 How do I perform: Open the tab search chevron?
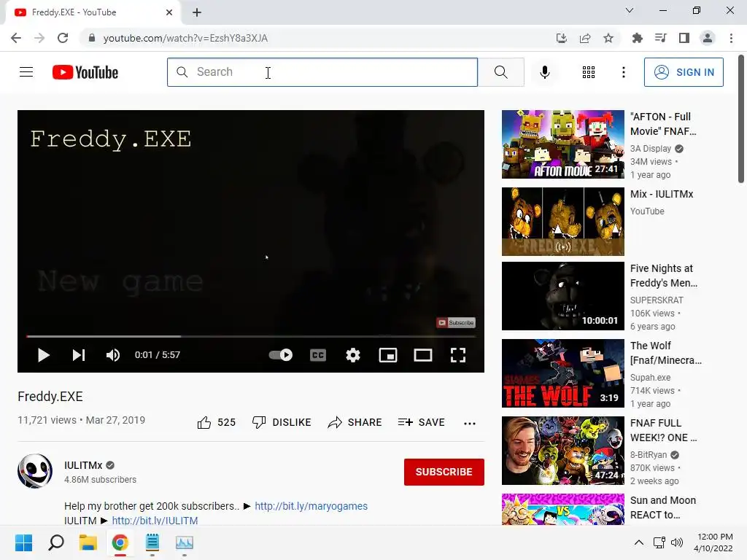(x=630, y=10)
